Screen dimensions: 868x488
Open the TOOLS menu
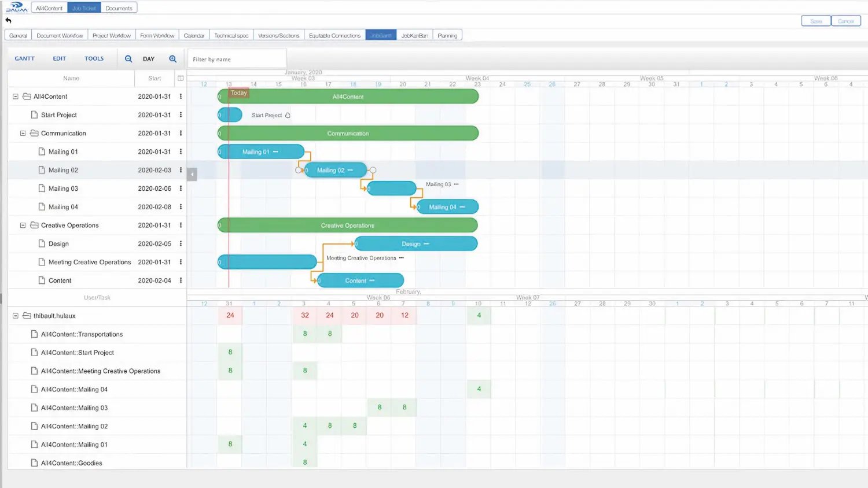[x=94, y=58]
